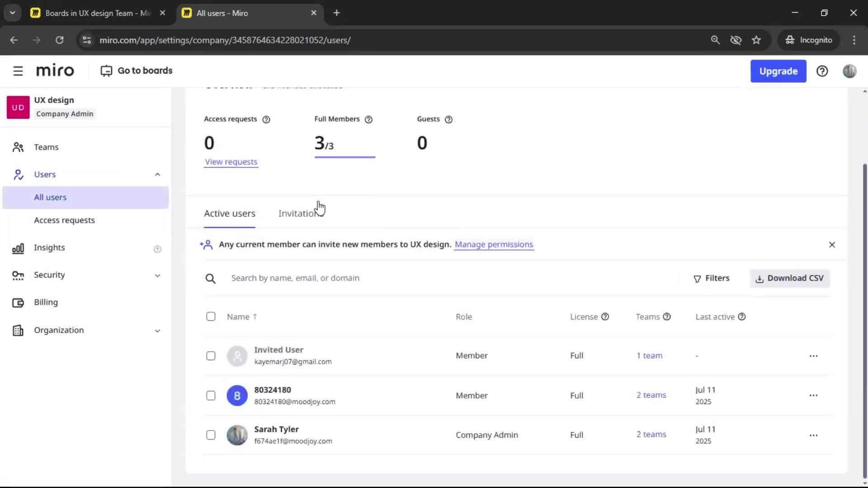The height and width of the screenshot is (488, 868).
Task: Click the Miro logo
Action: point(55,71)
